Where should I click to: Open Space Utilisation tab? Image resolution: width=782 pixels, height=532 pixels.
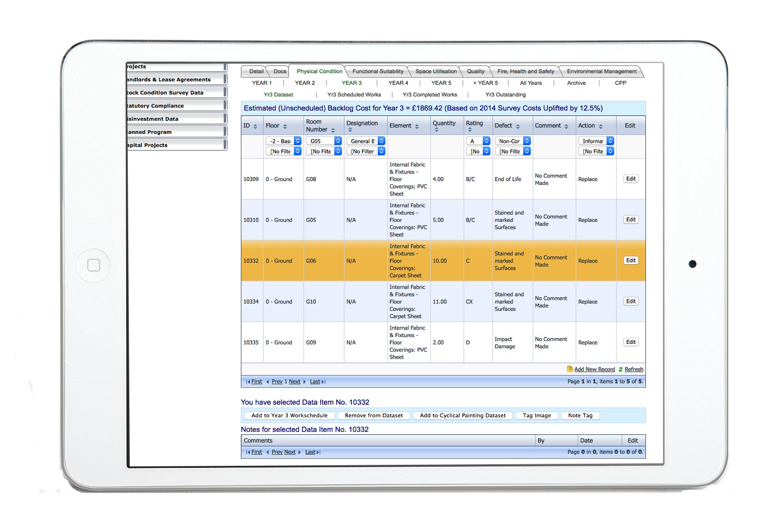point(436,71)
